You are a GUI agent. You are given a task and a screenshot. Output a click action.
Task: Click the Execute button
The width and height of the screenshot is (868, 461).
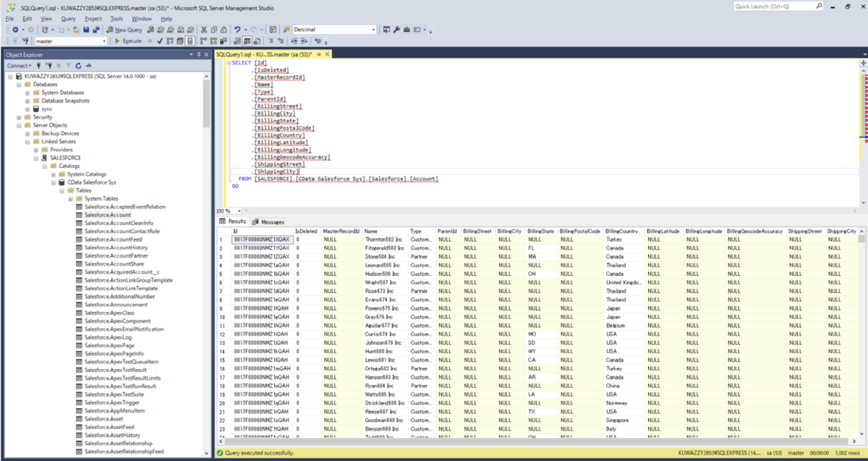click(x=128, y=41)
